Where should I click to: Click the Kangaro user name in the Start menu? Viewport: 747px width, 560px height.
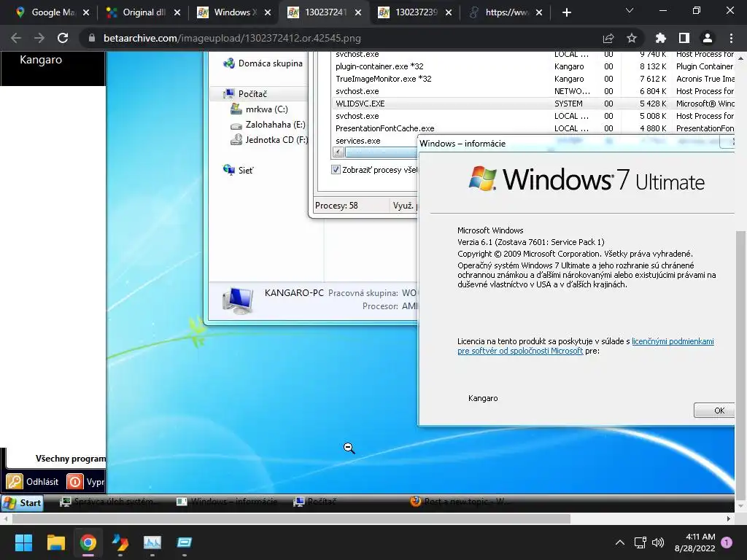(41, 60)
